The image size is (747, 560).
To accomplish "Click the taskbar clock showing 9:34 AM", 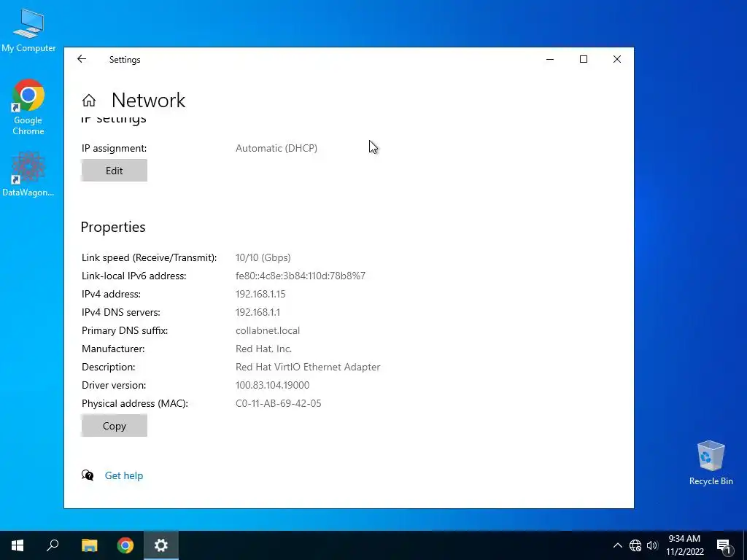I will (x=684, y=545).
